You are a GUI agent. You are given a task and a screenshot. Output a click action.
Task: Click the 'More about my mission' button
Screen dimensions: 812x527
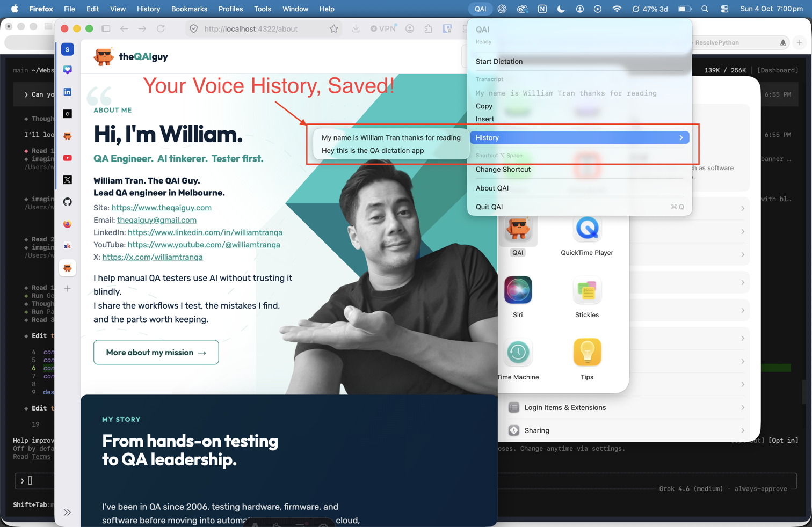tap(156, 353)
